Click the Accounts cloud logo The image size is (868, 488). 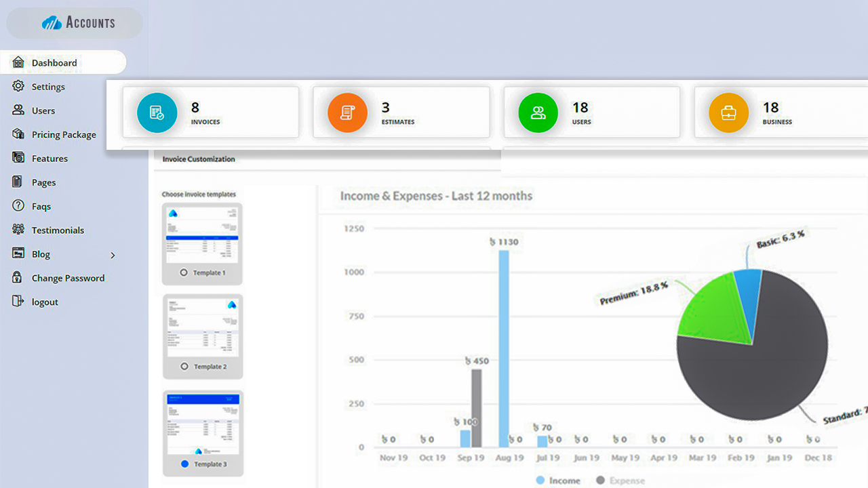click(52, 23)
